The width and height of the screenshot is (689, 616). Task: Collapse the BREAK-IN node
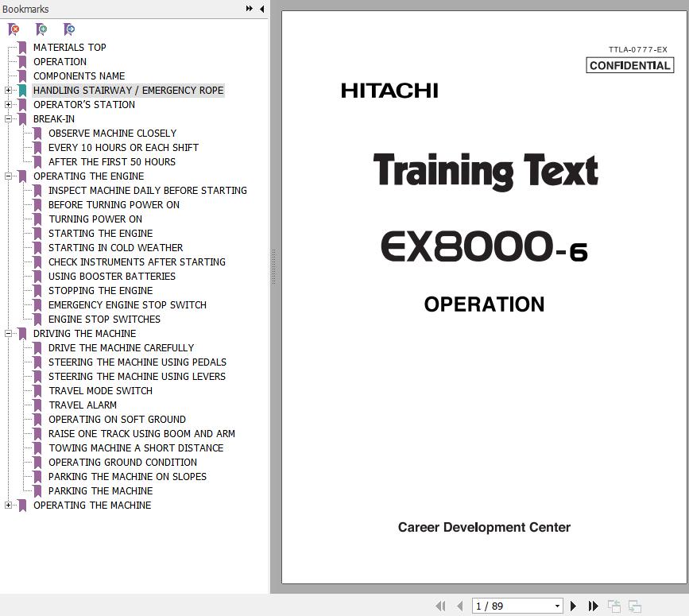coord(8,118)
